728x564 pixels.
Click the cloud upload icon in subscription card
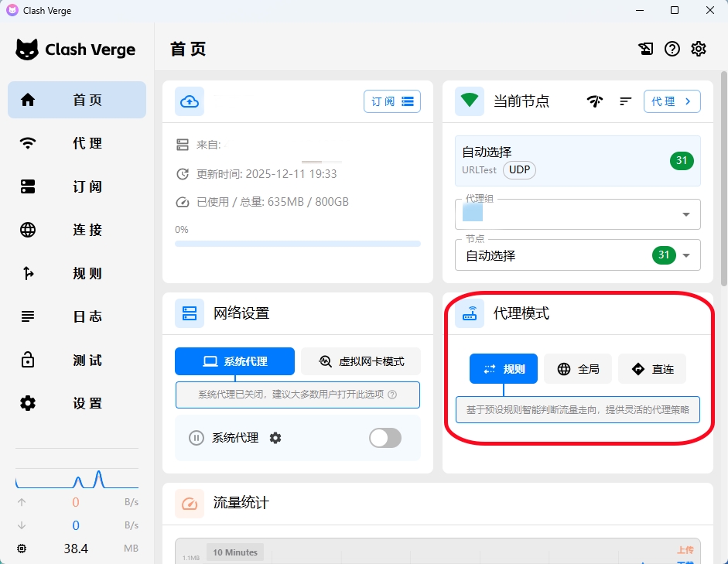[190, 101]
